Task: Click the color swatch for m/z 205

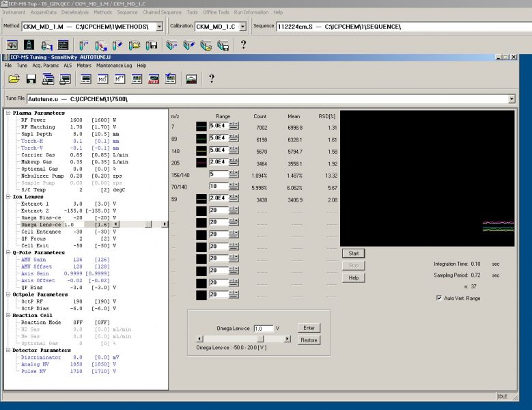Action: coord(201,163)
